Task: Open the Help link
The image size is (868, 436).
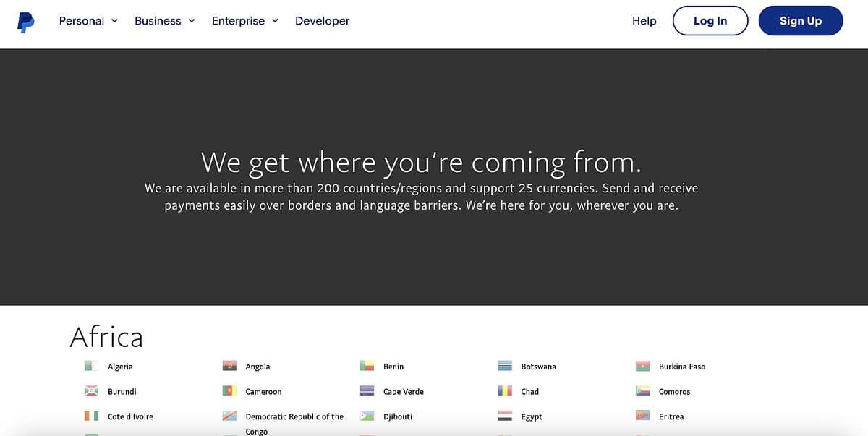Action: pyautogui.click(x=644, y=21)
